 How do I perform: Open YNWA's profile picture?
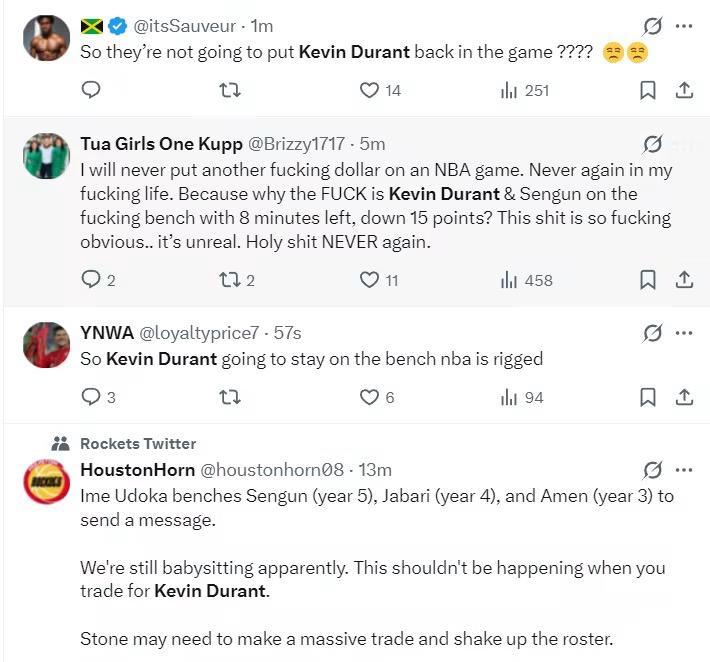(46, 345)
